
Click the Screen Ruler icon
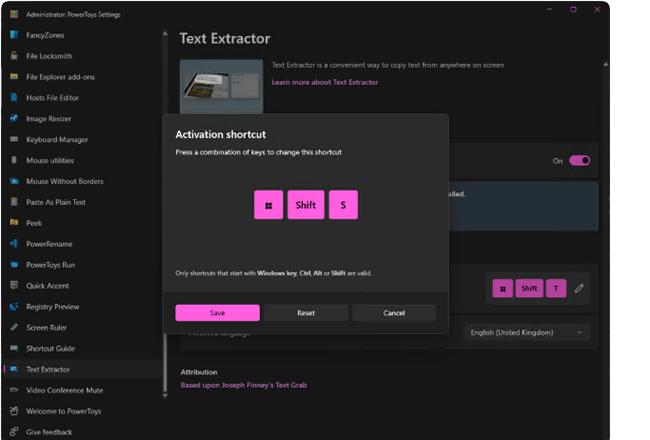click(13, 327)
